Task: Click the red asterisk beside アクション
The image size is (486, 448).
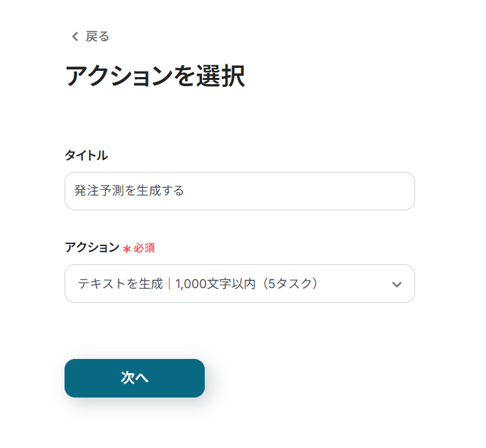Action: tap(127, 249)
